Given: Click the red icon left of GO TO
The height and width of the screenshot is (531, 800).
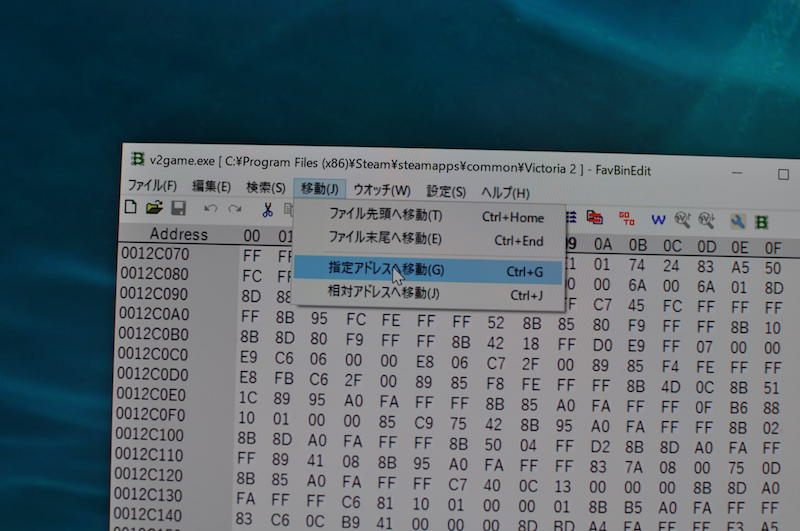Looking at the screenshot, I should coord(594,218).
